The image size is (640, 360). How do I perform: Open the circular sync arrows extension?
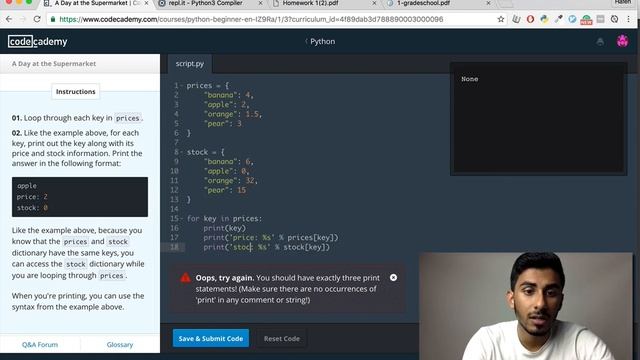point(614,19)
